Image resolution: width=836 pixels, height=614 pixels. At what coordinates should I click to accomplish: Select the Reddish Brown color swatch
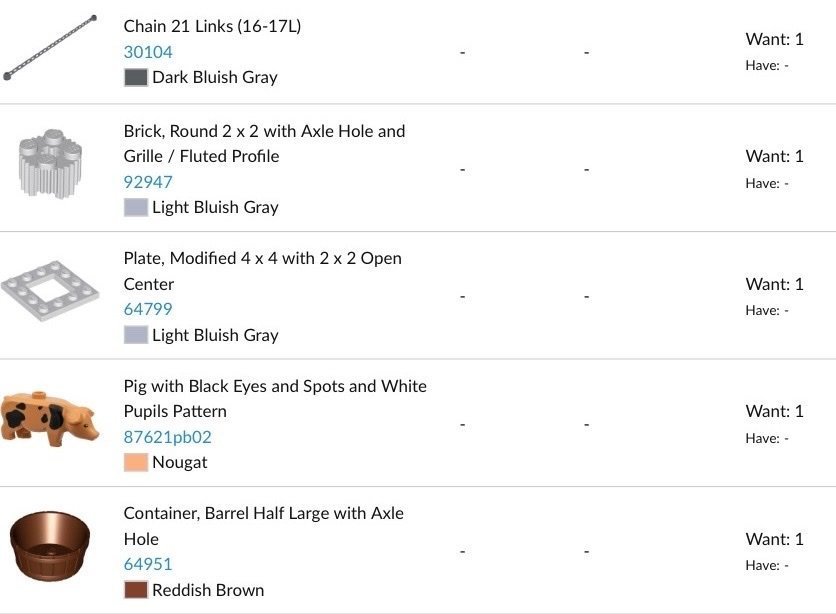pos(136,590)
